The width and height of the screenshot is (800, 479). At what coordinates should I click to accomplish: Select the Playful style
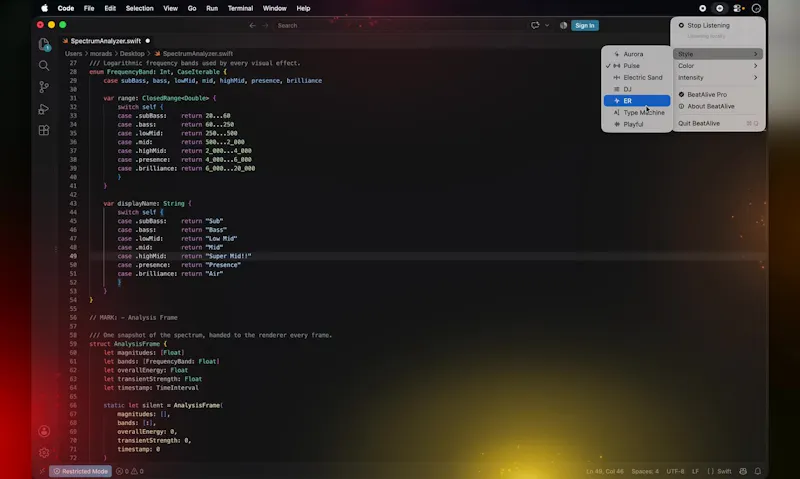637,124
